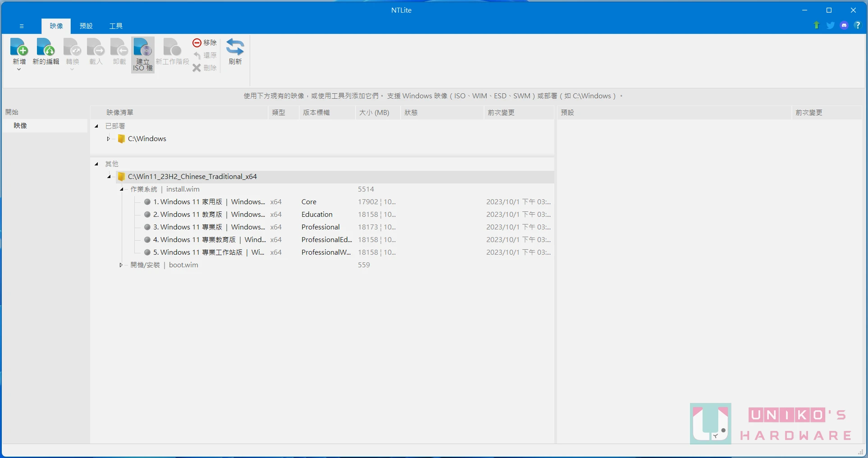Sort by 版本標幟 column header
The image size is (868, 458).
tap(328, 113)
